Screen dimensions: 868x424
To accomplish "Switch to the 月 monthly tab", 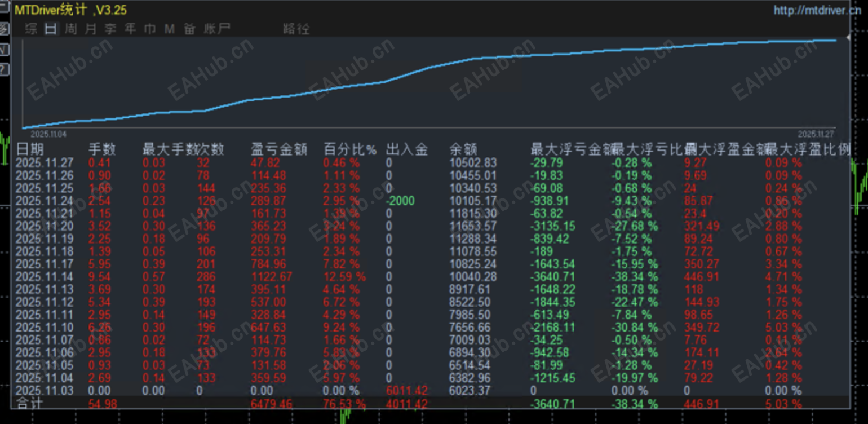I will (90, 29).
